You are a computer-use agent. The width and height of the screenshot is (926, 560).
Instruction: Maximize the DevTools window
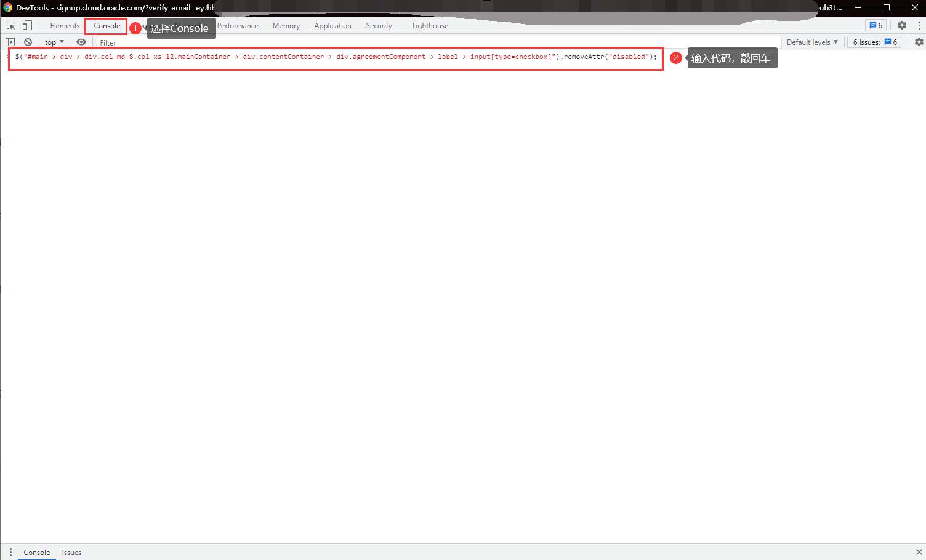pyautogui.click(x=887, y=7)
